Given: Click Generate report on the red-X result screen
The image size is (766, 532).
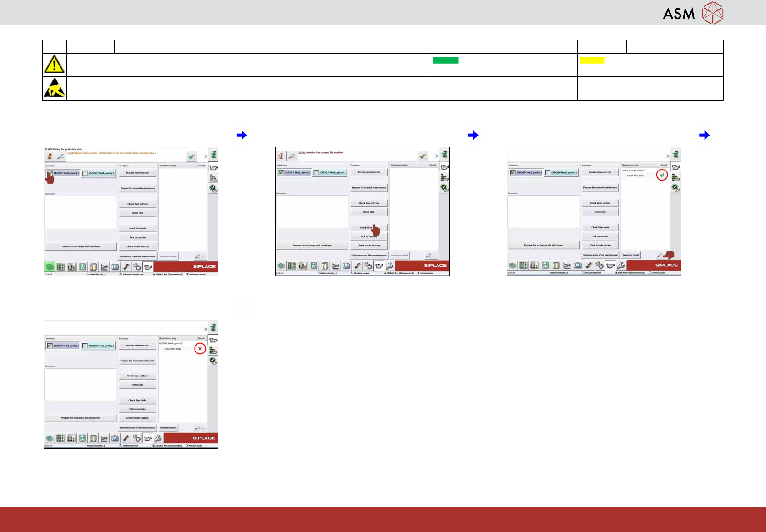Looking at the screenshot, I should tap(168, 428).
